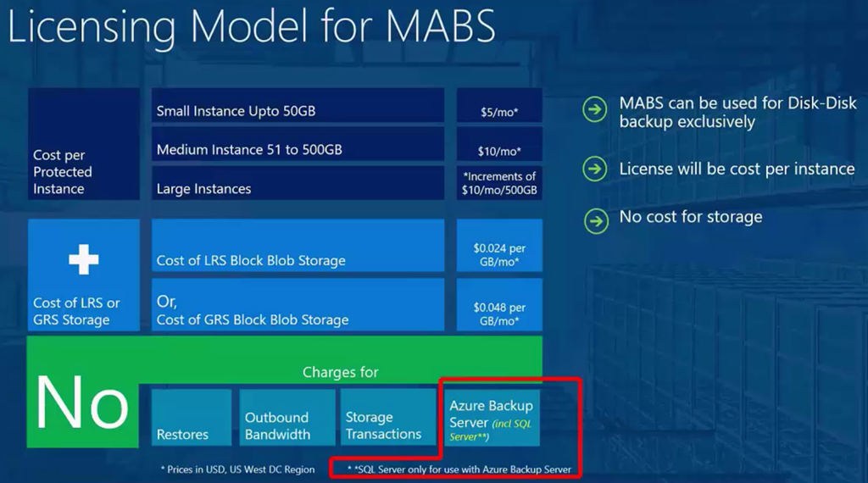
Task: Click the $10/mo* price cell
Action: click(499, 144)
